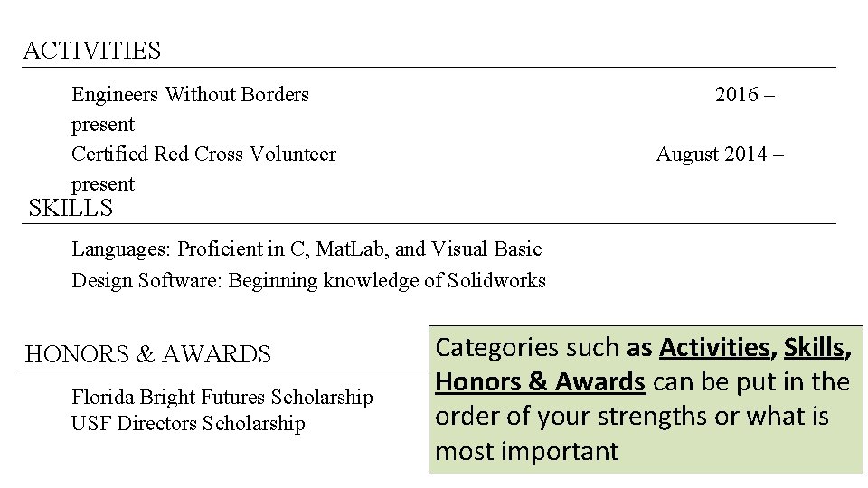Click underlined Honors & Awards in callout
Viewport: 868px width, 488px height.
tap(541, 381)
